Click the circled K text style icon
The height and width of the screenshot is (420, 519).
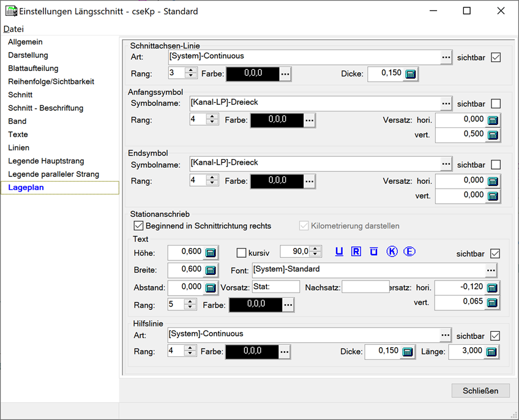tap(392, 252)
